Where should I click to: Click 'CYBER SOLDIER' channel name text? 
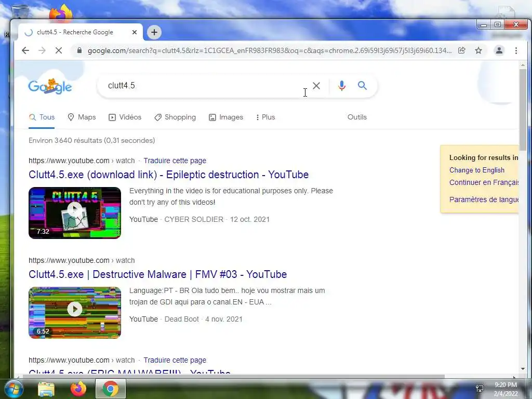coord(194,219)
